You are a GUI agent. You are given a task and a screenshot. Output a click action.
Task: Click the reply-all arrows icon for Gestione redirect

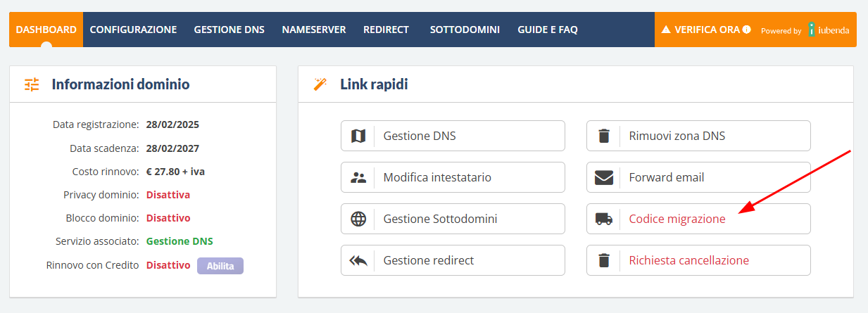(358, 260)
